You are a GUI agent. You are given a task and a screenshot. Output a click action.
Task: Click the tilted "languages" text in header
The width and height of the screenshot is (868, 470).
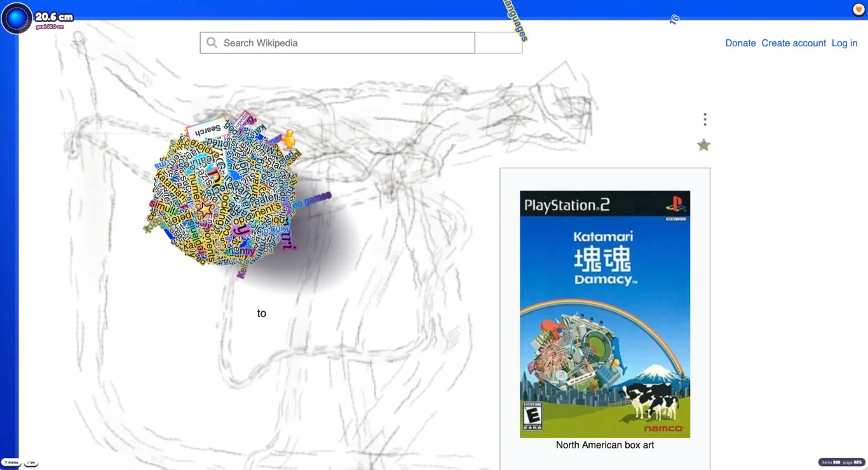[516, 20]
